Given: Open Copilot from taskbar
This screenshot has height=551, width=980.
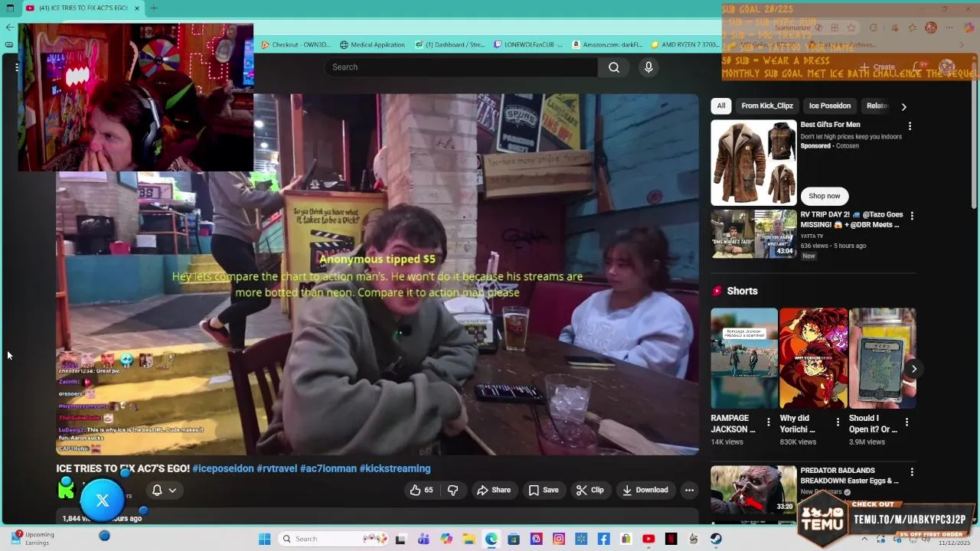Looking at the screenshot, I should pyautogui.click(x=446, y=539).
